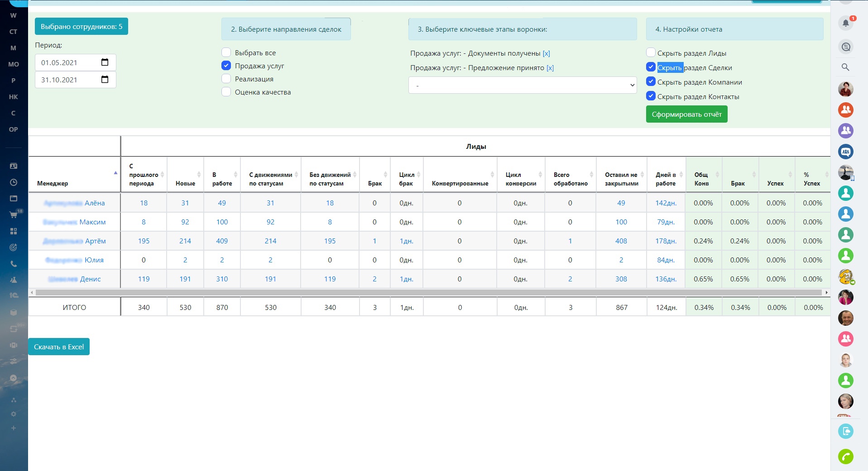Click 'Скачать в Excel' button
The width and height of the screenshot is (868, 471).
(59, 347)
